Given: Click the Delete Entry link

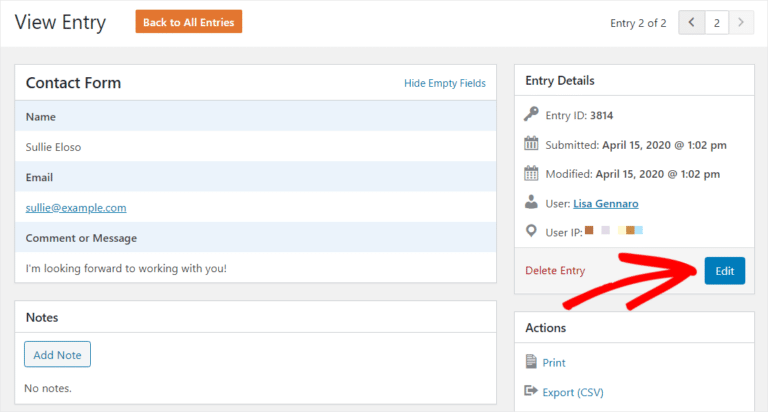Looking at the screenshot, I should click(x=555, y=270).
